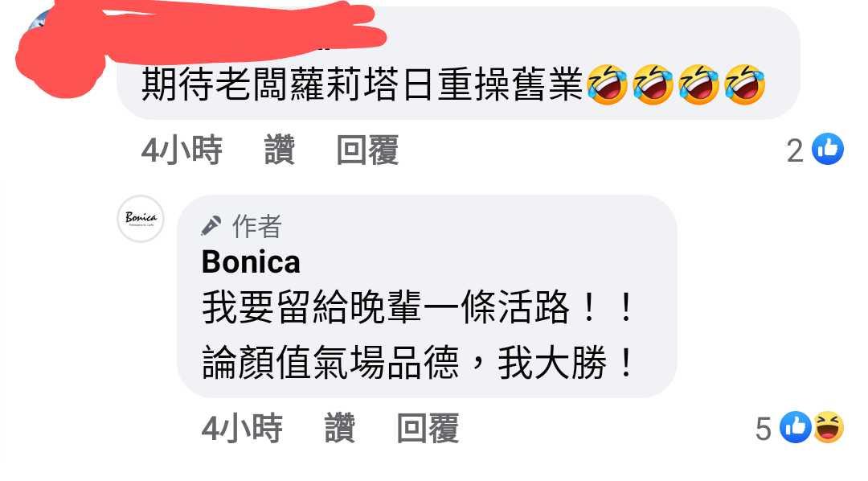Like Bonica's reply with the 讚 button
The image size is (868, 481).
click(x=339, y=428)
